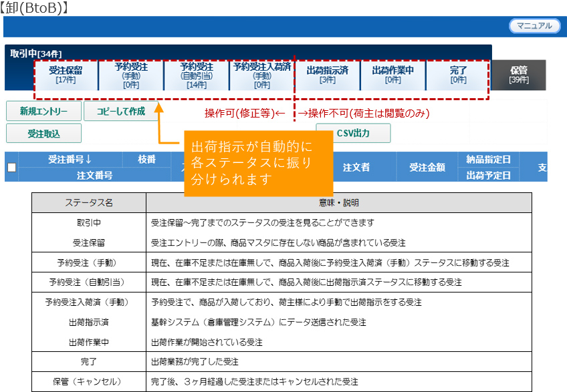Open the 予約受注(手動) status tab
Image resolution: width=567 pixels, height=392 pixels.
click(x=131, y=75)
